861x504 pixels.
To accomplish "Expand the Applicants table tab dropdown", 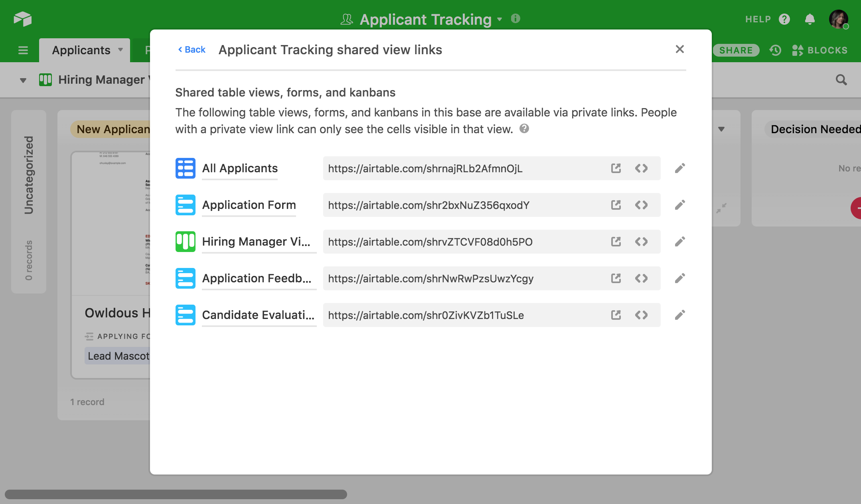I will click(120, 50).
